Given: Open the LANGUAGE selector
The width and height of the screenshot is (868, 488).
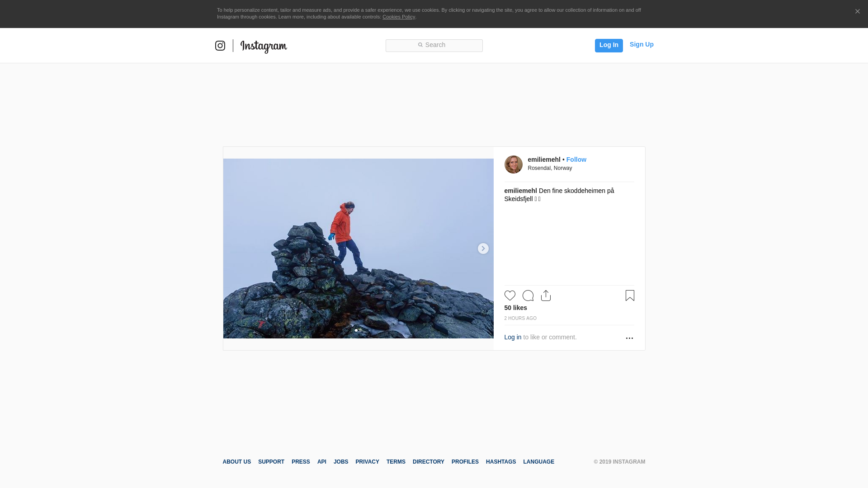Looking at the screenshot, I should tap(538, 462).
